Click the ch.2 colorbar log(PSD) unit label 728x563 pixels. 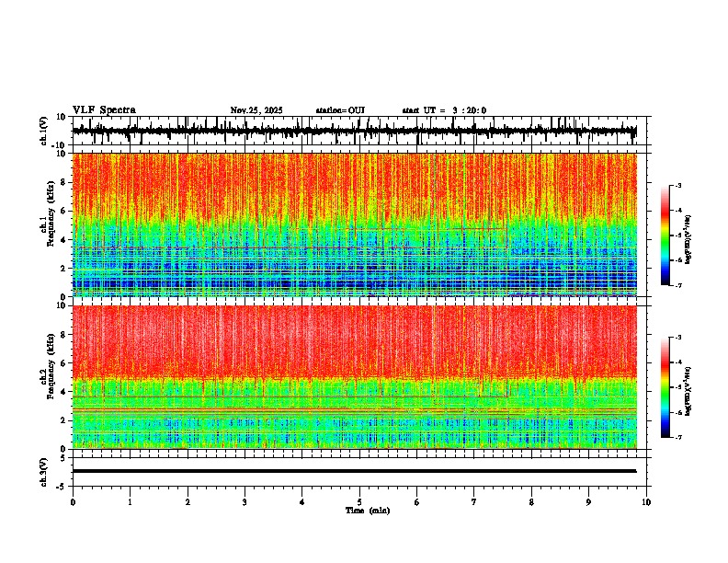point(688,392)
